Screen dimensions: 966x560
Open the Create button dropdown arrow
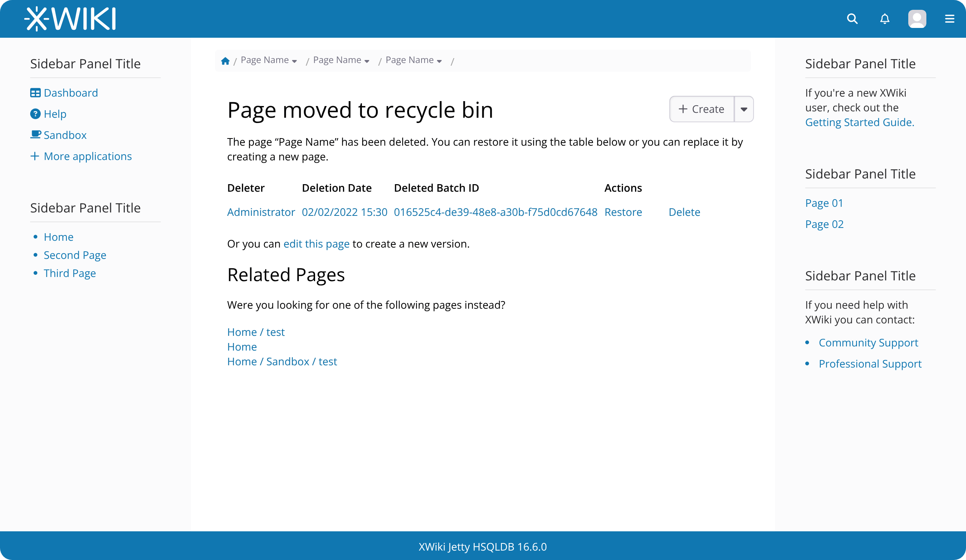pos(744,109)
